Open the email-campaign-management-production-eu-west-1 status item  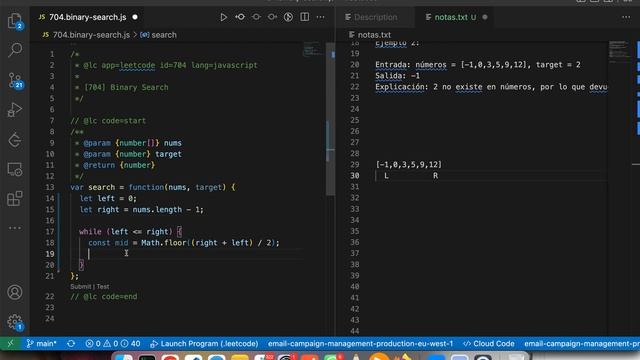[x=360, y=344]
